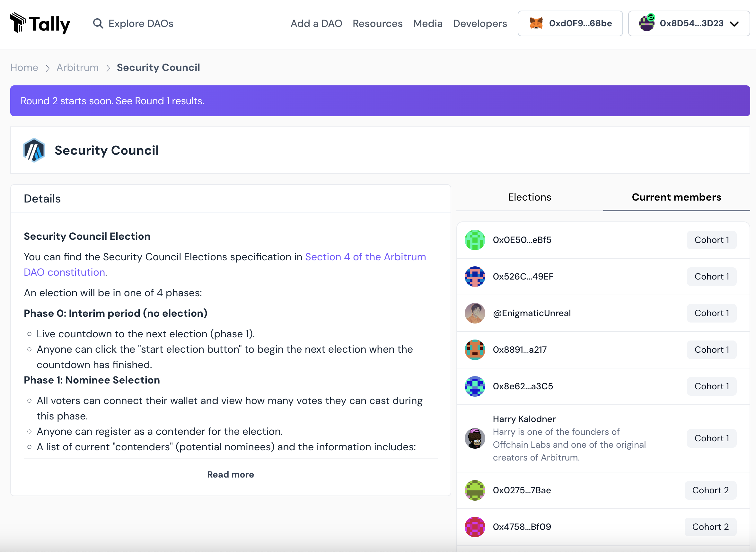Viewport: 756px width, 552px height.
Task: Click the avatar of 0x0E50...eBf5
Action: click(x=475, y=240)
